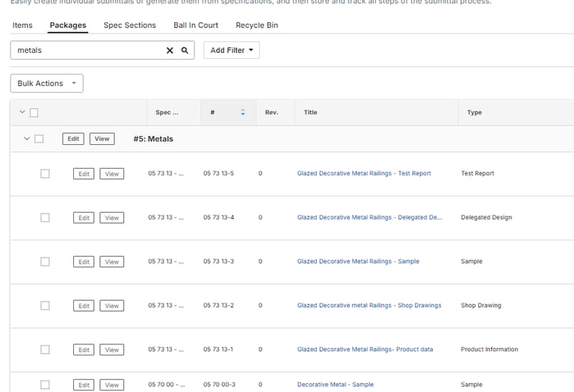This screenshot has height=392, width=574.
Task: Expand the header row chevron
Action: tap(22, 113)
